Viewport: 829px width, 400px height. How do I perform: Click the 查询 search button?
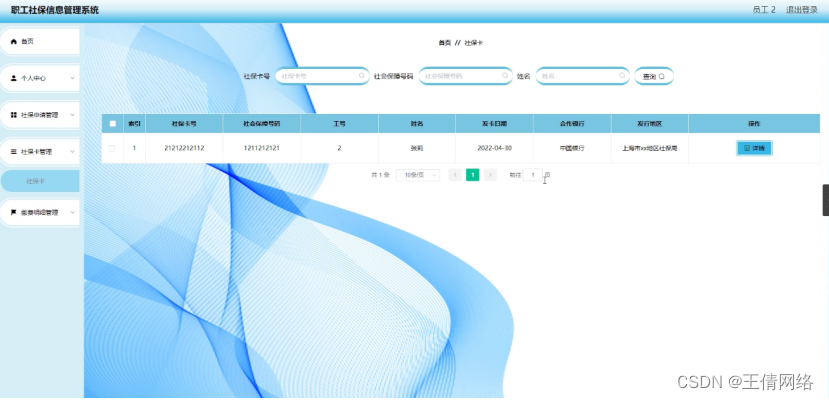pyautogui.click(x=654, y=76)
